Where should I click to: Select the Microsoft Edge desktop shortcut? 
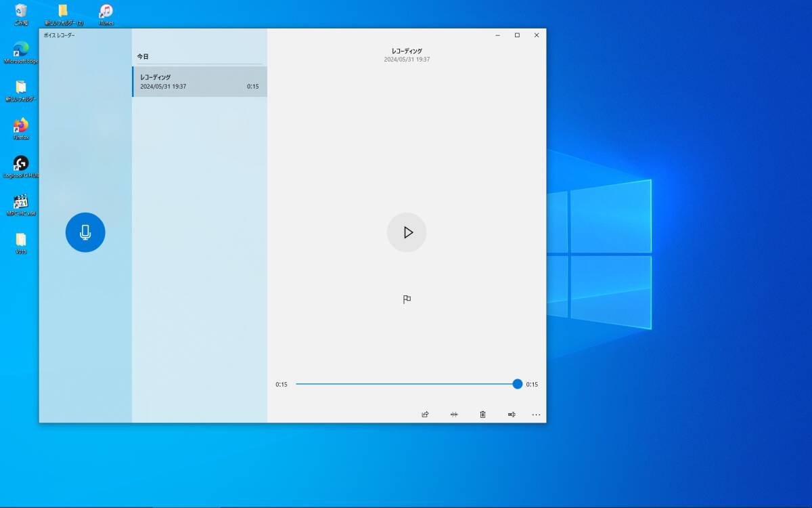pos(21,52)
